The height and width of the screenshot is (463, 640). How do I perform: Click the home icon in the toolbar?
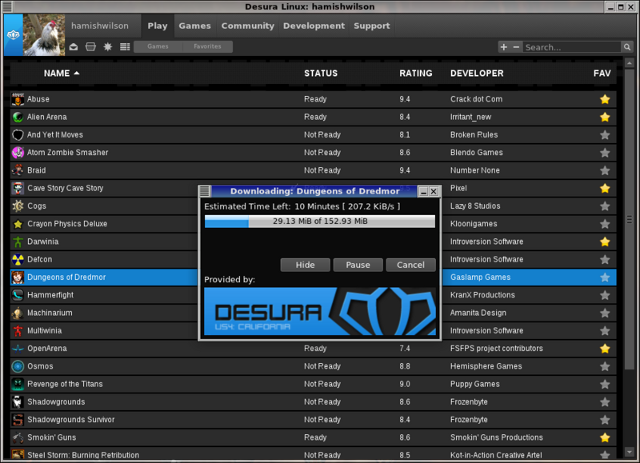click(73, 47)
